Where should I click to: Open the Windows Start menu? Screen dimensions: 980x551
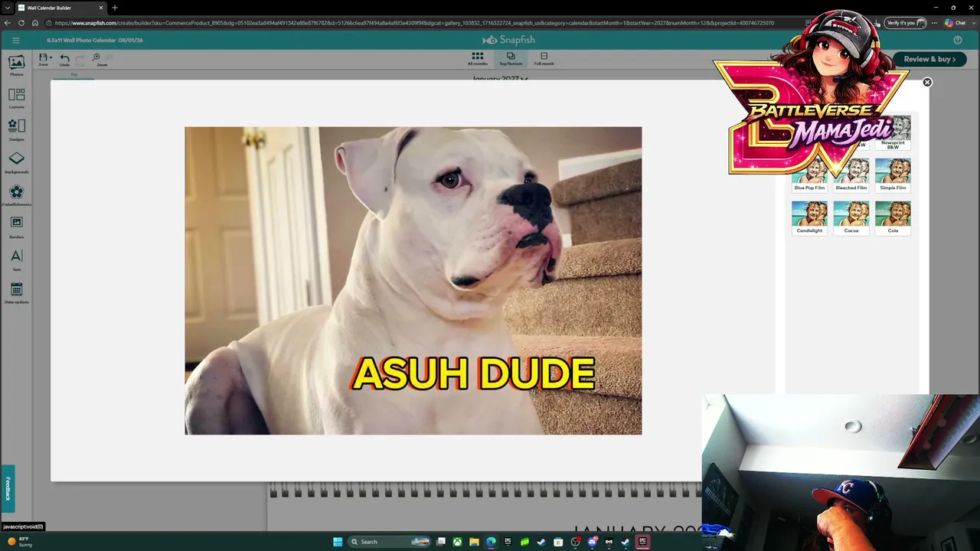pos(338,542)
